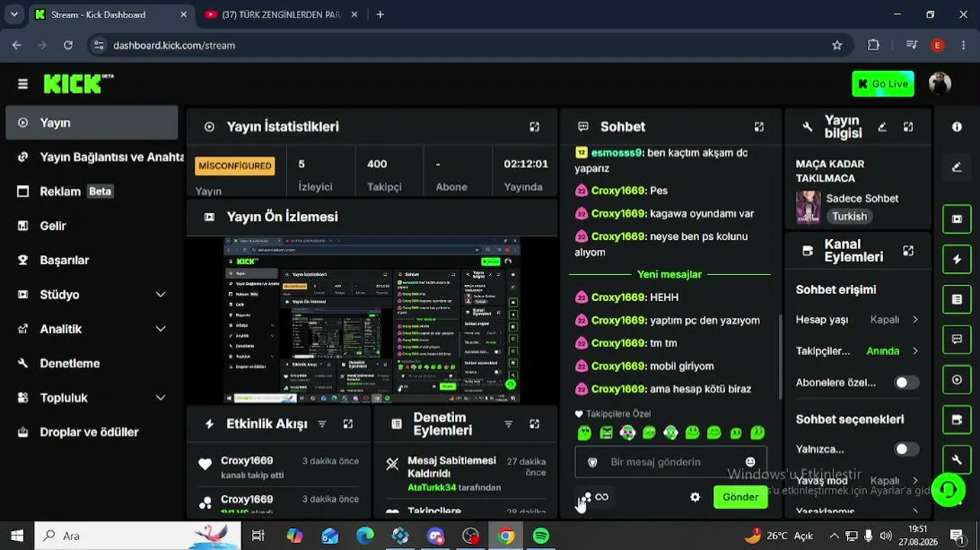Screen dimensions: 980x550
Task: Click the edit pencil in the right rail
Action: (x=957, y=167)
